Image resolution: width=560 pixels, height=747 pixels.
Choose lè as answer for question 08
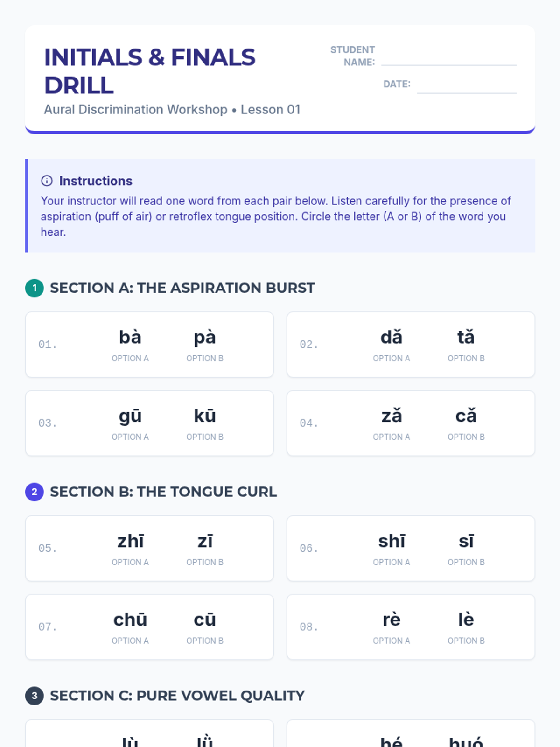pyautogui.click(x=466, y=627)
